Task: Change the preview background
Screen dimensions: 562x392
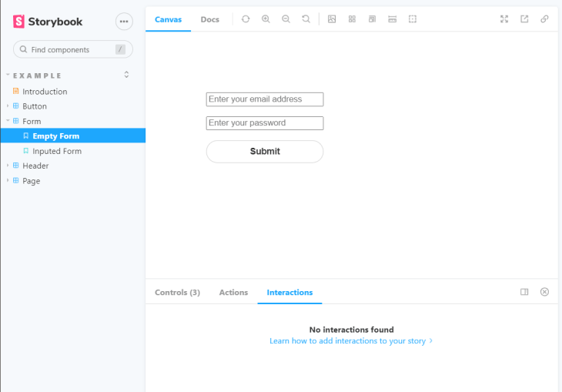Action: point(332,19)
